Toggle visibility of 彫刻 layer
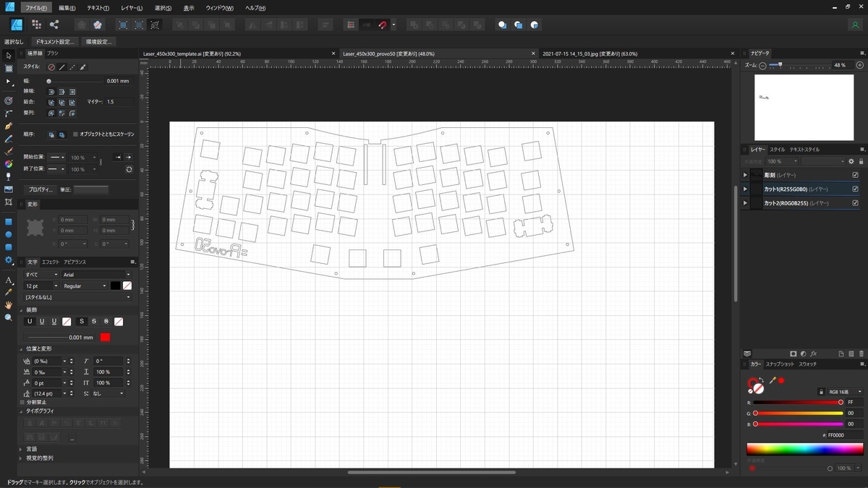This screenshot has width=868, height=488. click(x=855, y=175)
